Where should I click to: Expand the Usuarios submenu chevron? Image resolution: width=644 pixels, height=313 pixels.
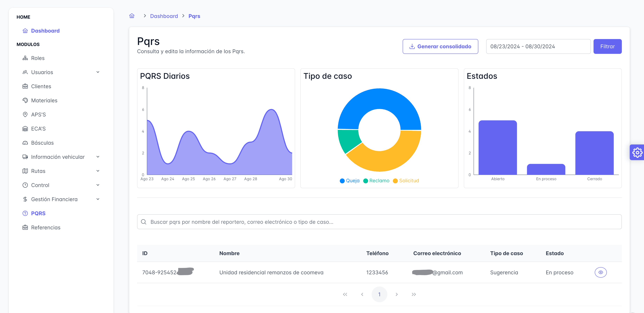coord(98,72)
